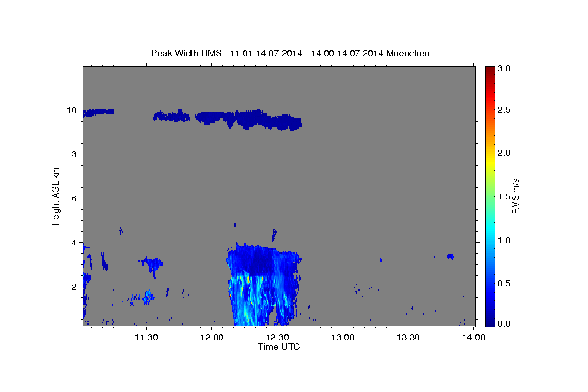Click the dark red top of the colorbar
Screen dimensions: 588x392
(x=490, y=69)
